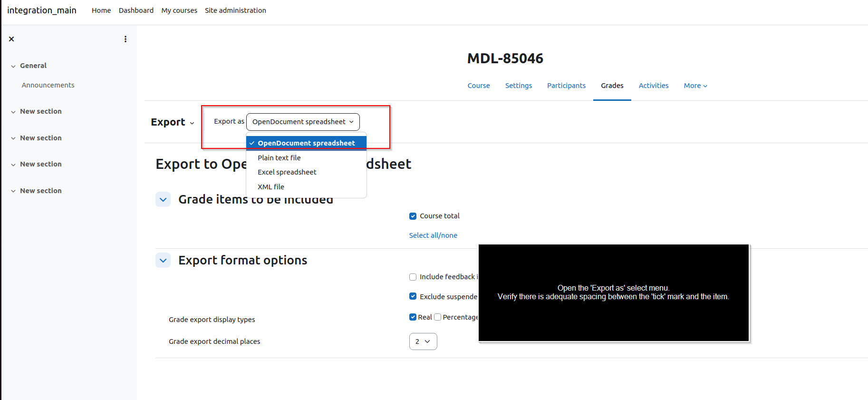Go to the Home page
Image resolution: width=868 pixels, height=400 pixels.
tap(101, 10)
